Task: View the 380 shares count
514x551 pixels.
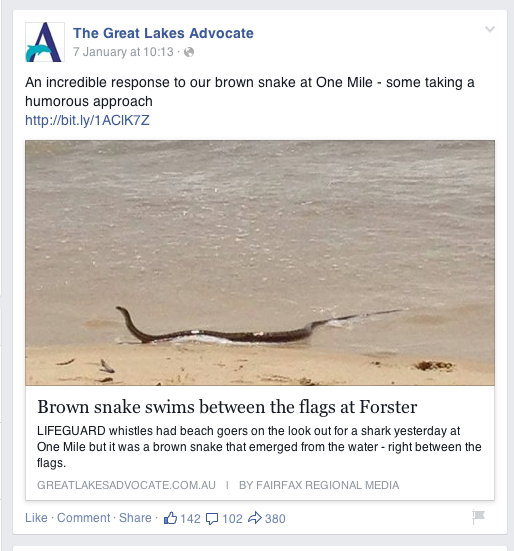Action: pyautogui.click(x=275, y=519)
